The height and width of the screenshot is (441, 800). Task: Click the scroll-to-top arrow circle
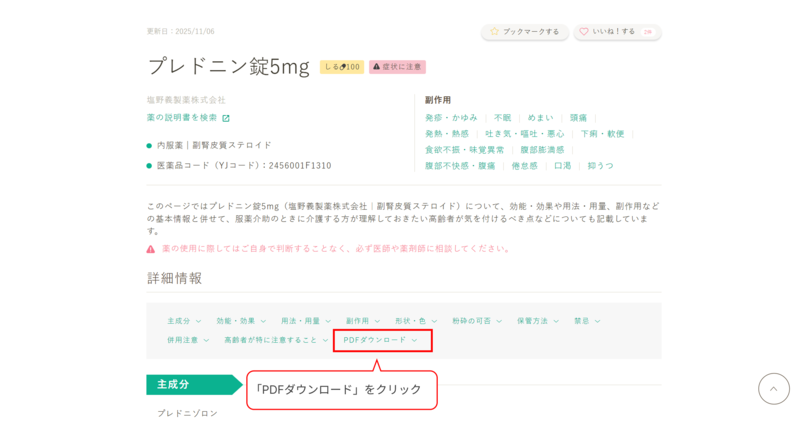click(x=773, y=389)
